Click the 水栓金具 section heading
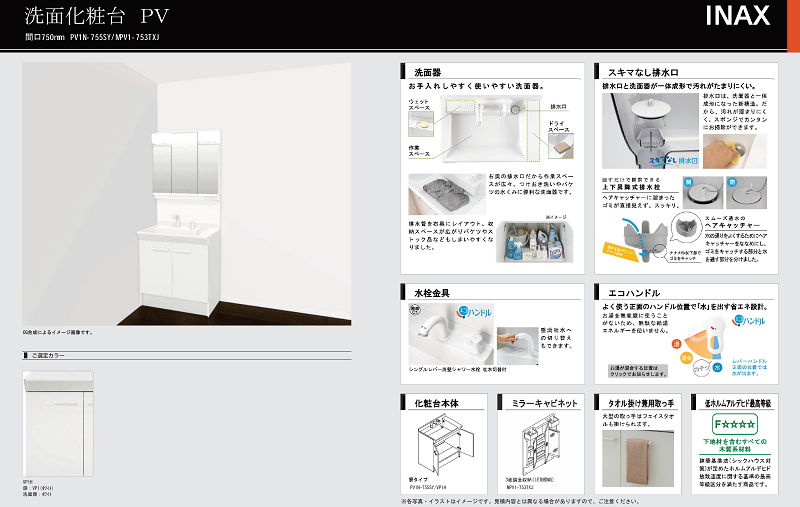The height and width of the screenshot is (507, 800). click(432, 293)
